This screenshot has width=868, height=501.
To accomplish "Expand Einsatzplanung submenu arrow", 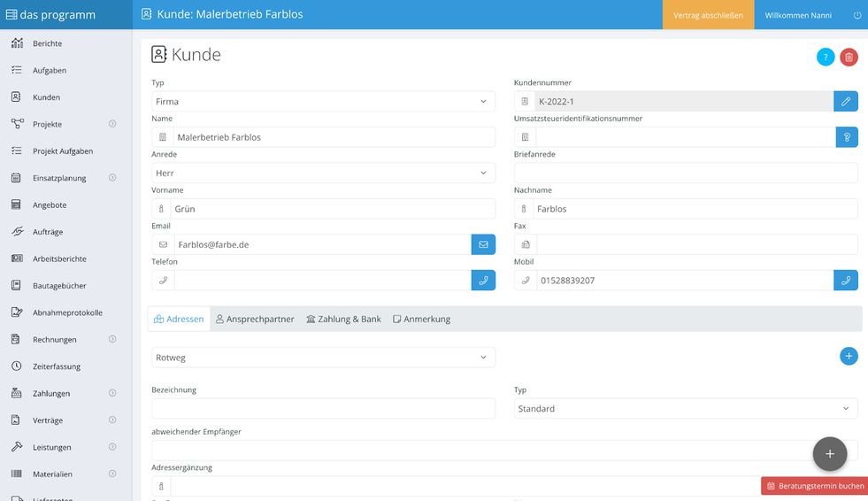I will pos(112,178).
